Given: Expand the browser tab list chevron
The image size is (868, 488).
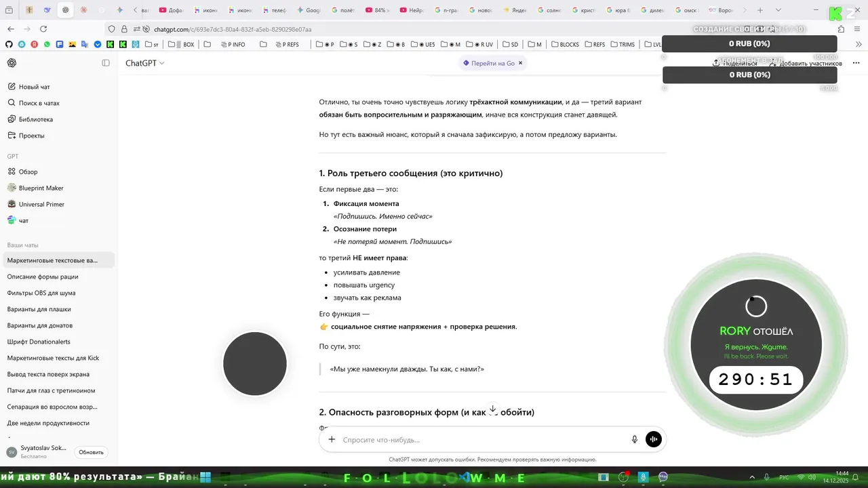Looking at the screenshot, I should [778, 10].
